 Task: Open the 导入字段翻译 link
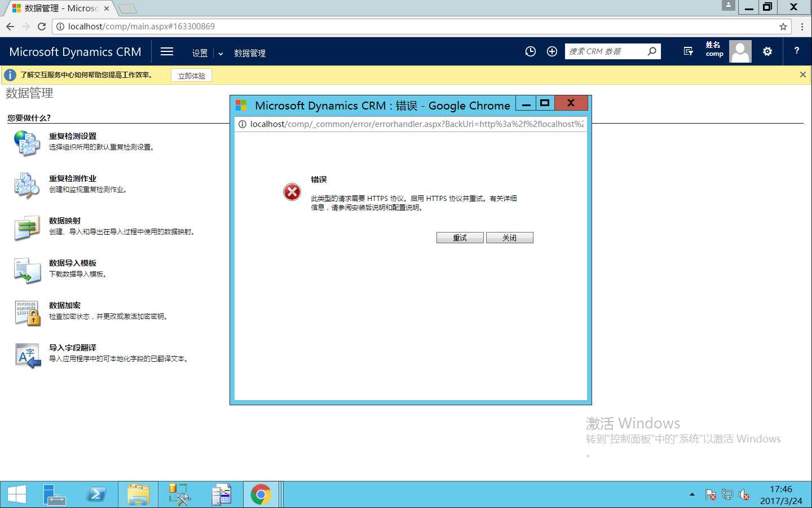(73, 348)
